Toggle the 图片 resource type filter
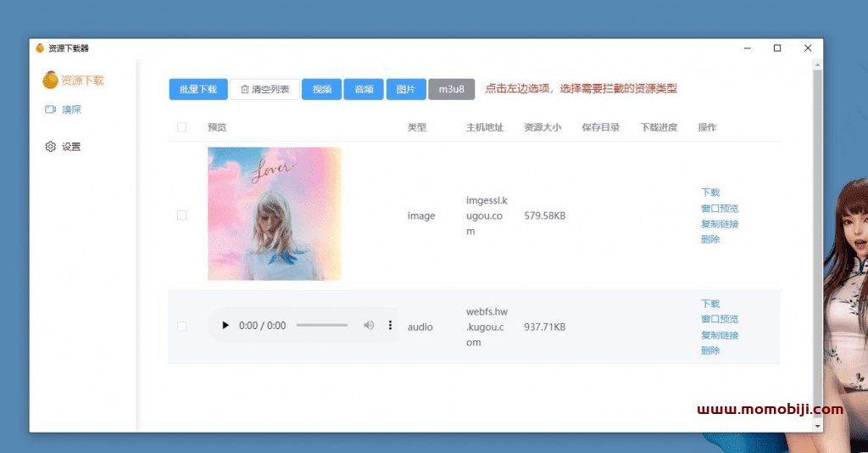 coord(406,89)
